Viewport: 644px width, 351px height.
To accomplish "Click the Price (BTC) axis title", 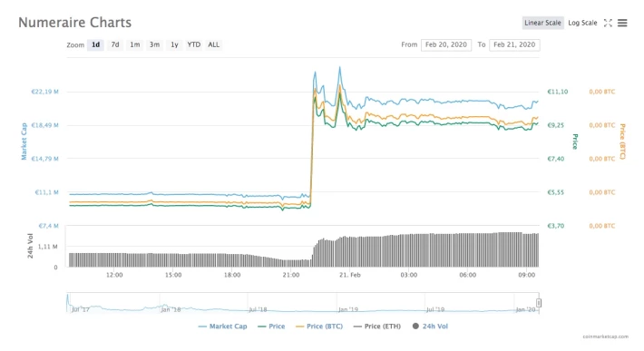I will pos(622,141).
